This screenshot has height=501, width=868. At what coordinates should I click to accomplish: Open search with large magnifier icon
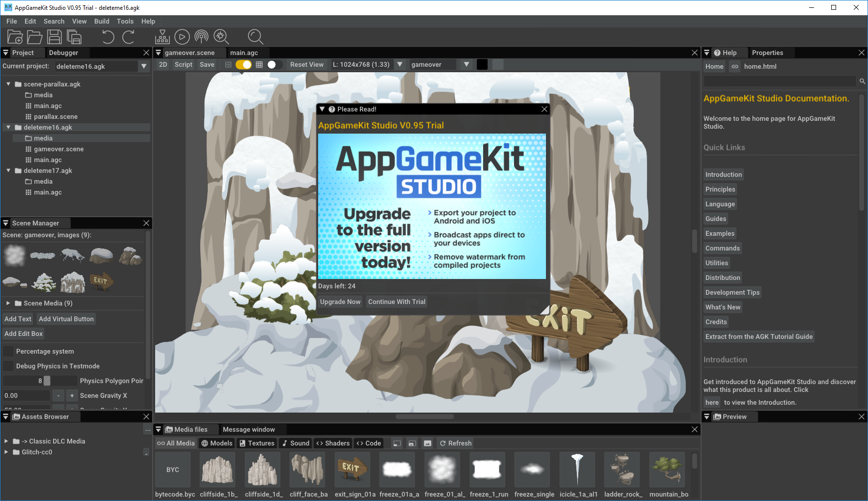(x=255, y=37)
